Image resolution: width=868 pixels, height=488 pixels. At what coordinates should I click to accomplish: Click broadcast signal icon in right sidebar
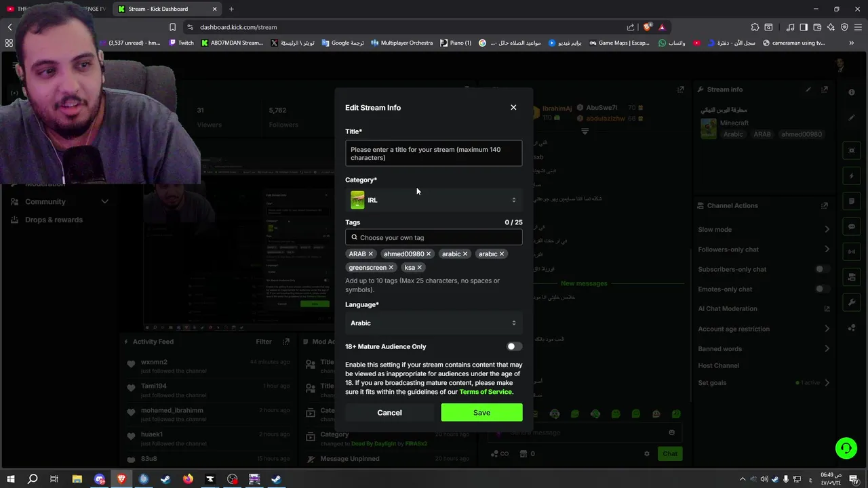click(x=852, y=251)
